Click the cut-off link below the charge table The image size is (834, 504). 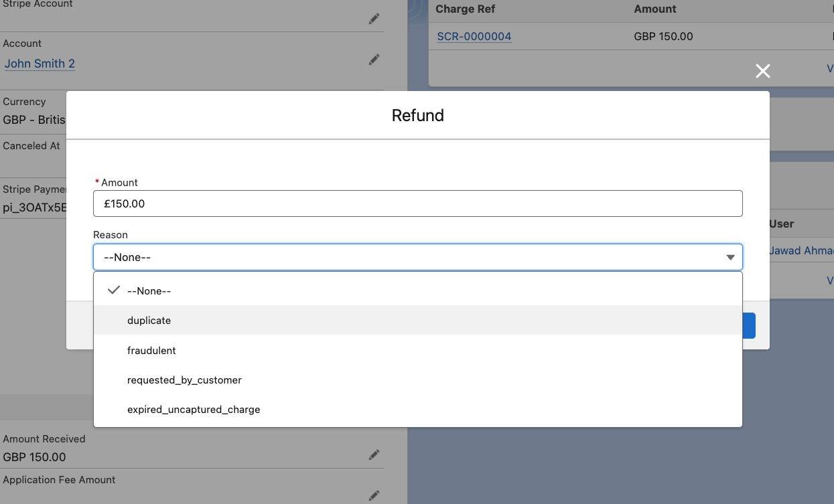(x=830, y=68)
